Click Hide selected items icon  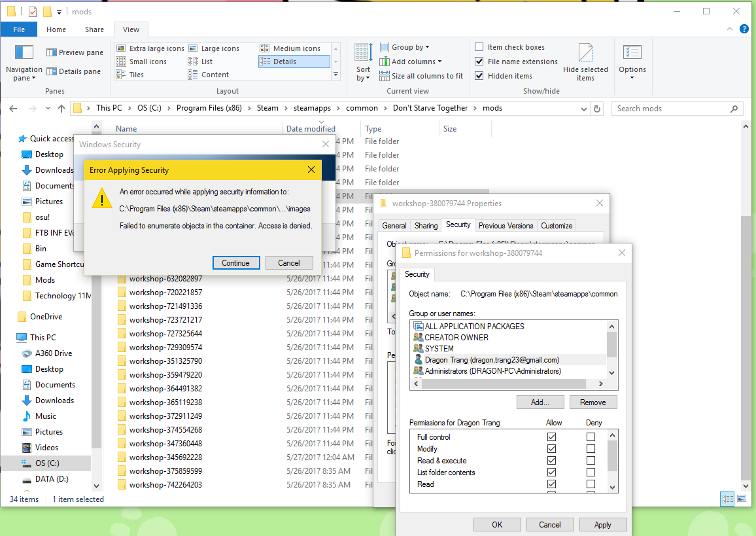click(585, 54)
